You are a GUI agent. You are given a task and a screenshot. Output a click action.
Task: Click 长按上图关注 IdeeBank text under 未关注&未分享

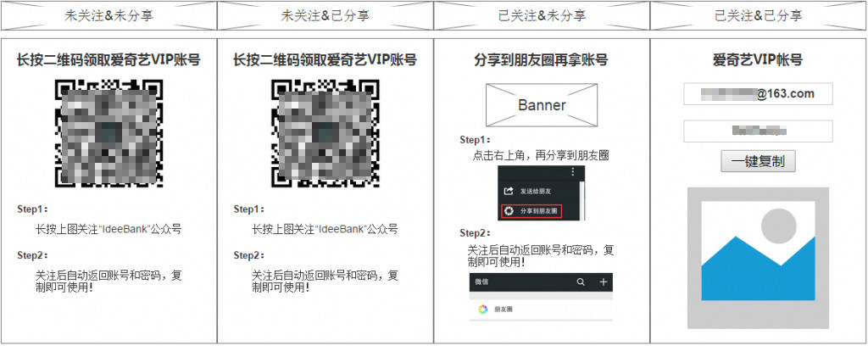click(108, 229)
